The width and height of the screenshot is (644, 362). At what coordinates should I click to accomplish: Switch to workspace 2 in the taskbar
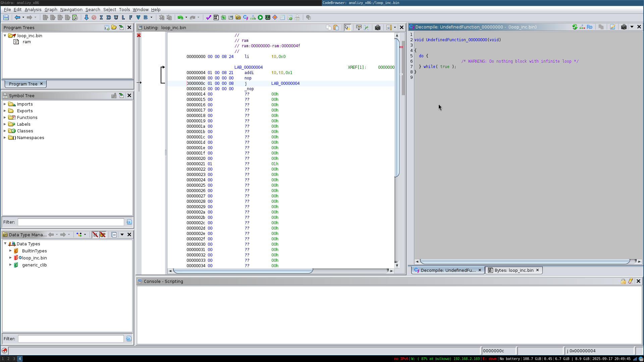[8, 359]
